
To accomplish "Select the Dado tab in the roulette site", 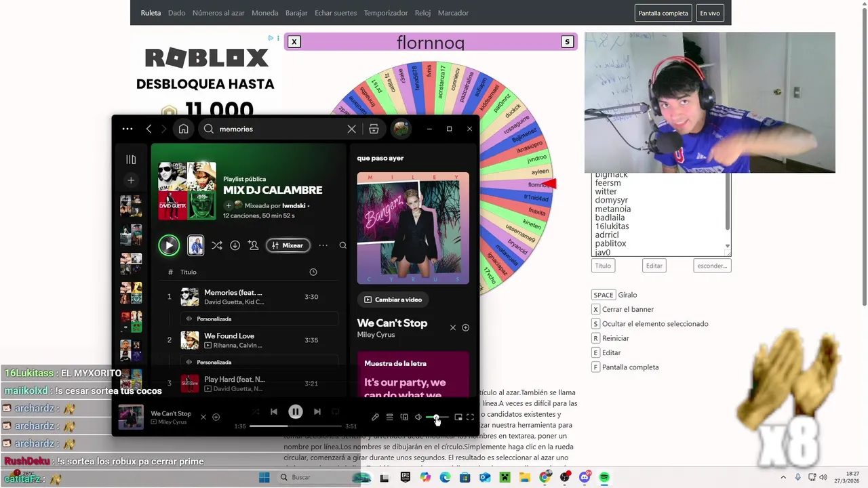I will (x=177, y=13).
